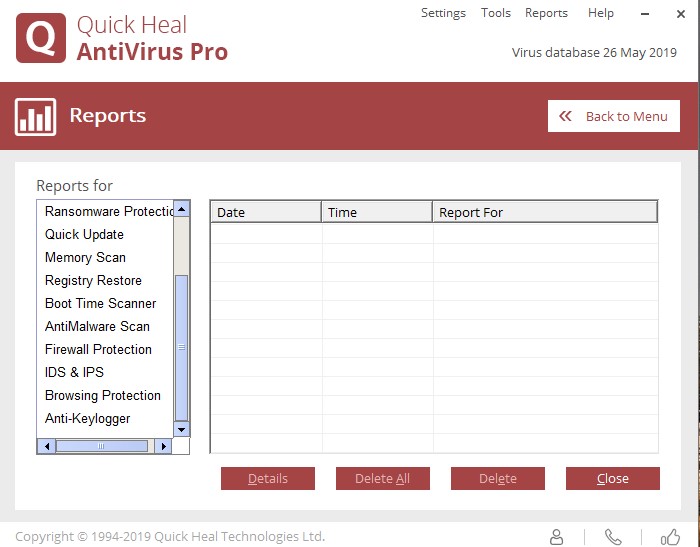Select Ransomware Protection in reports list
700x547 pixels.
(109, 211)
